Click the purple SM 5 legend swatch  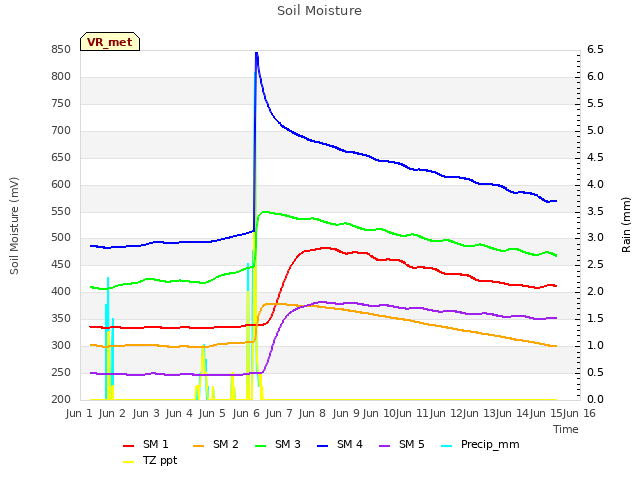click(384, 445)
